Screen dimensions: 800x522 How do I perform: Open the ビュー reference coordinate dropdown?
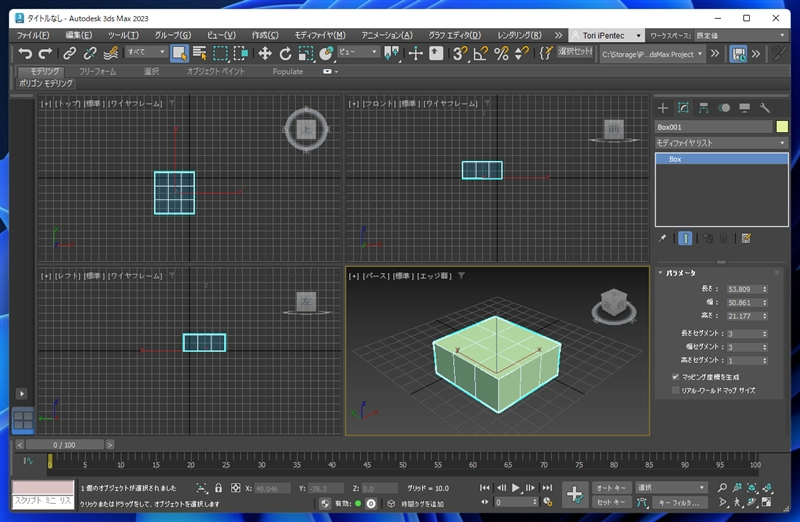pyautogui.click(x=358, y=52)
